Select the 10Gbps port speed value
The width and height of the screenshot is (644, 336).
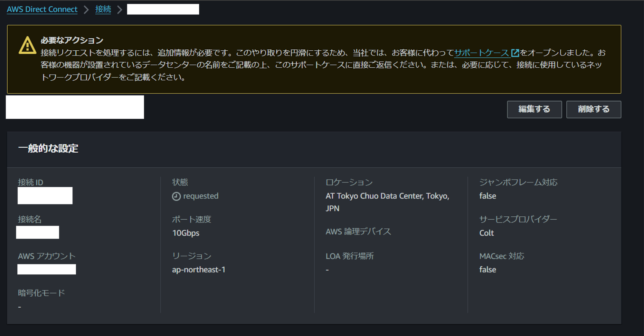(x=186, y=233)
